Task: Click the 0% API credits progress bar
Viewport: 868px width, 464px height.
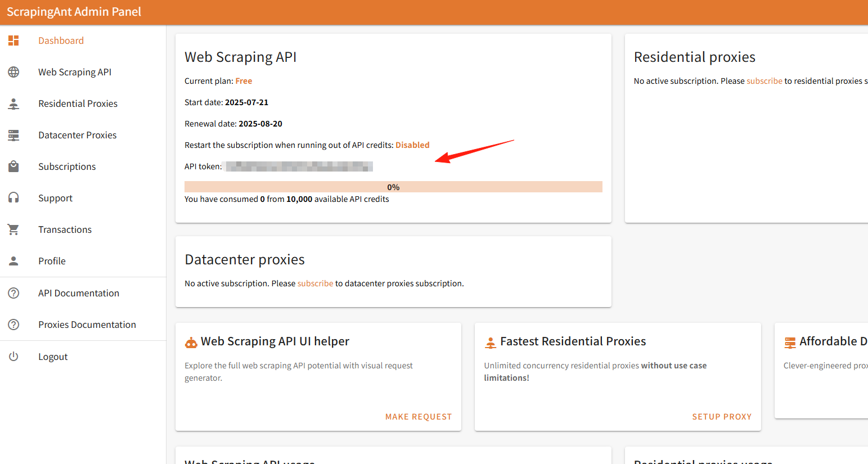Action: pyautogui.click(x=393, y=187)
